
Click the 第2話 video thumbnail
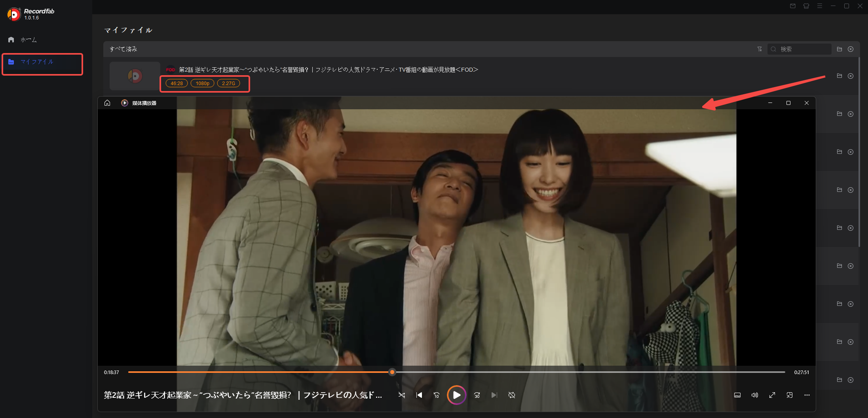pos(135,76)
